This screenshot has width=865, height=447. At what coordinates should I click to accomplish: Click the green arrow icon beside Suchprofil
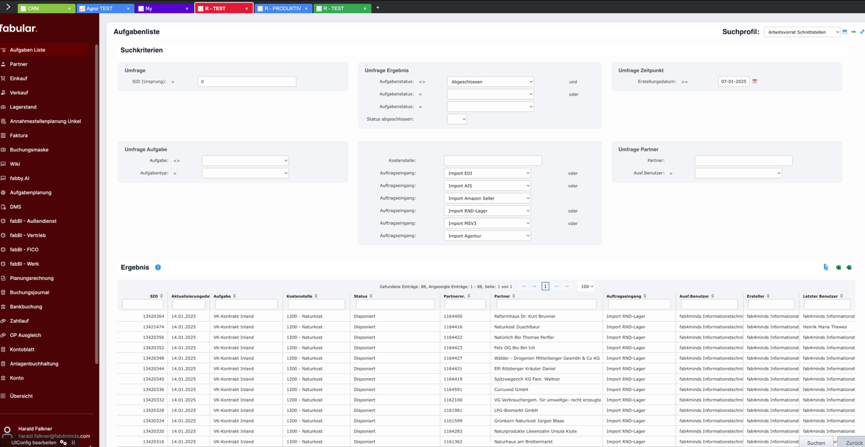tap(853, 32)
